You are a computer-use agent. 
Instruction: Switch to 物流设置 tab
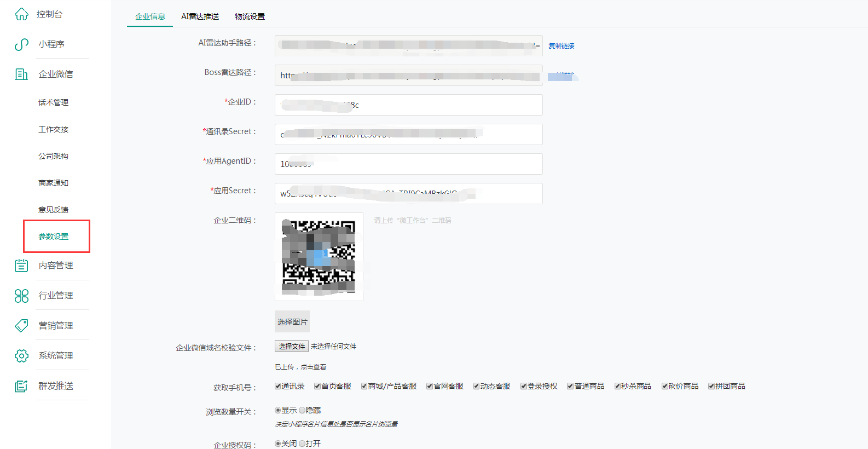point(250,16)
